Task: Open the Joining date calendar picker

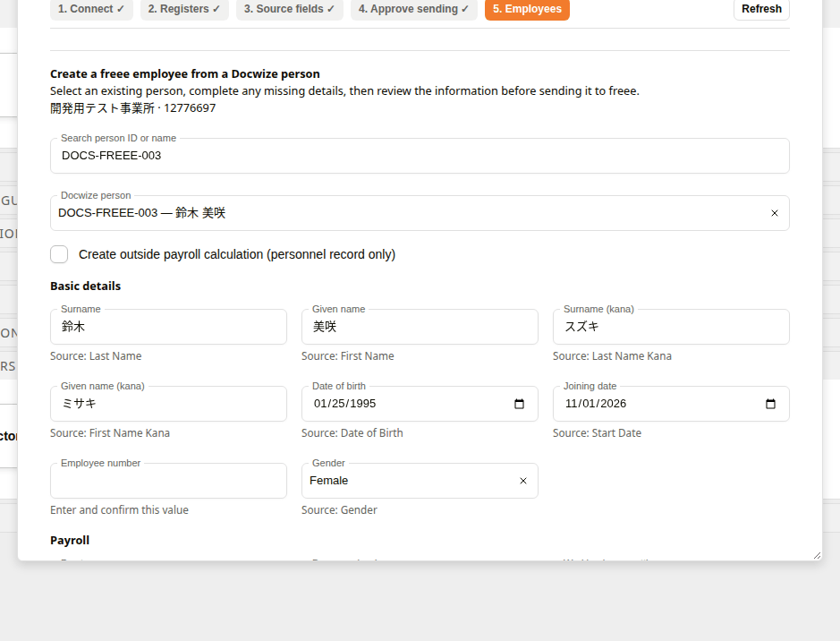Action: (x=770, y=404)
